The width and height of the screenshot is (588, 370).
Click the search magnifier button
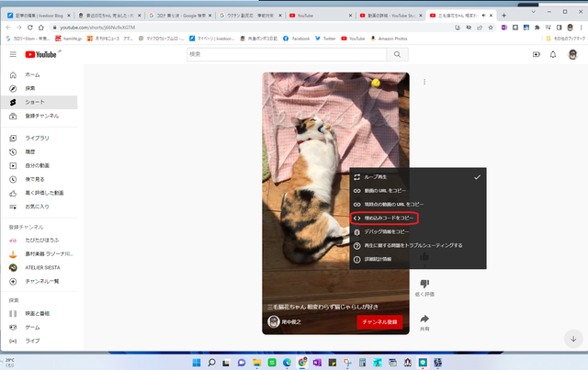point(397,54)
